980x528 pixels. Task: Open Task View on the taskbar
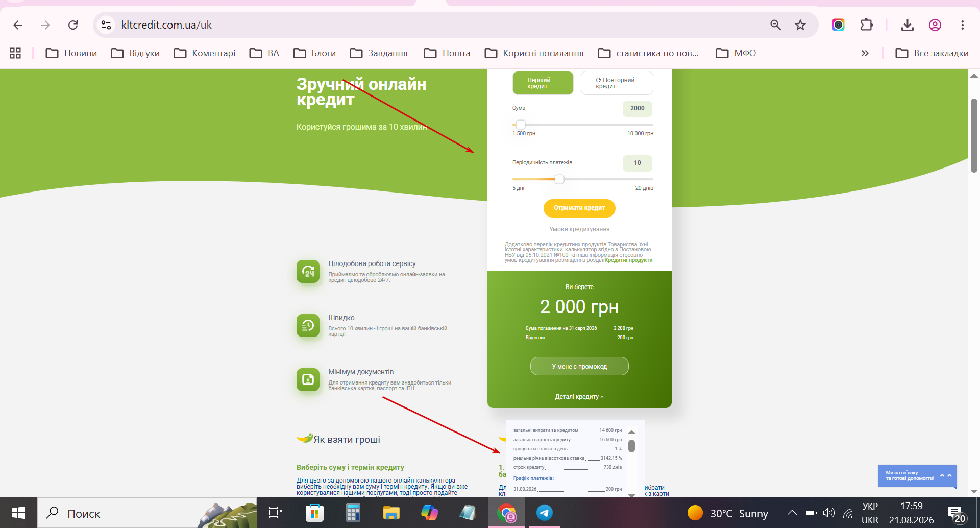tap(276, 513)
